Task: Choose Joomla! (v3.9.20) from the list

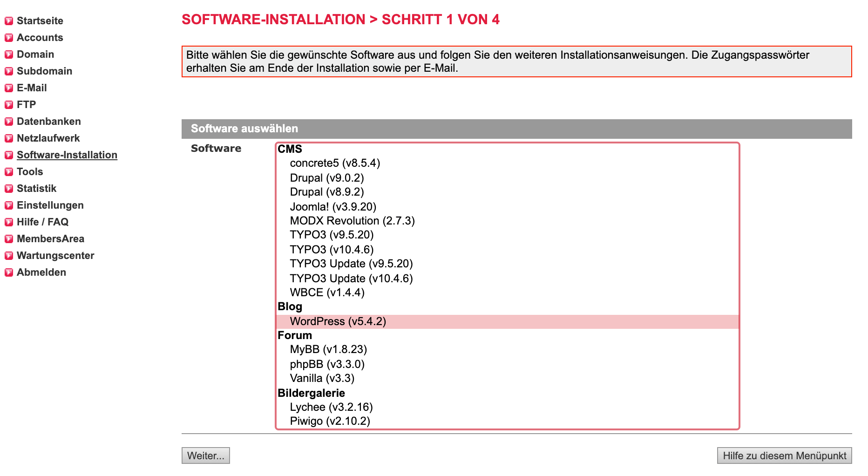Action: pos(508,206)
